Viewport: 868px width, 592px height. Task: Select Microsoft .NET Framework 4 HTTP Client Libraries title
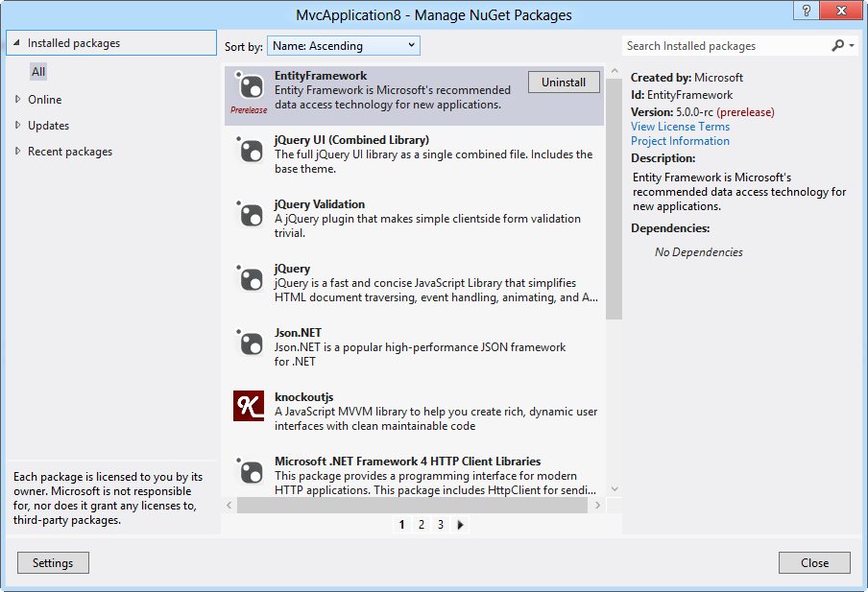(407, 462)
